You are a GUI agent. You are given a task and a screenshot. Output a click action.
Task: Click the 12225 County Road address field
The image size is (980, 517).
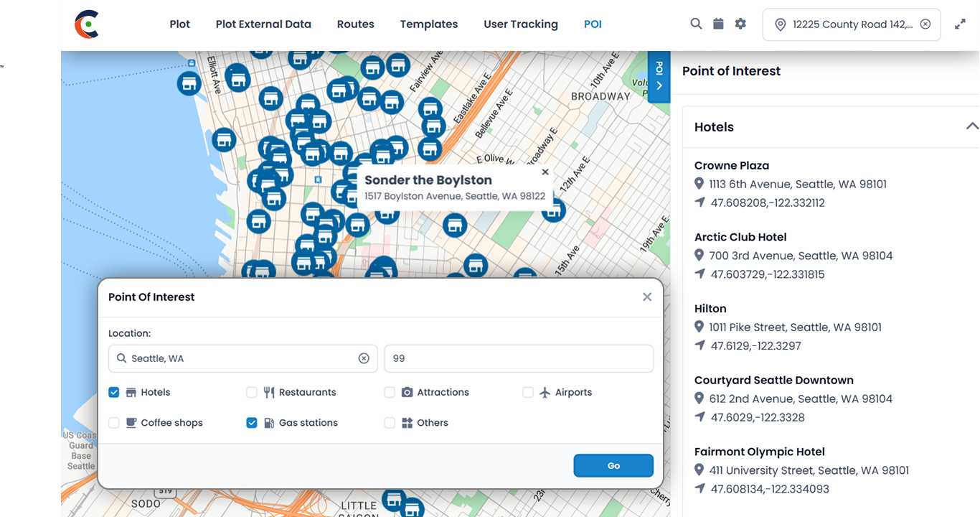point(852,24)
